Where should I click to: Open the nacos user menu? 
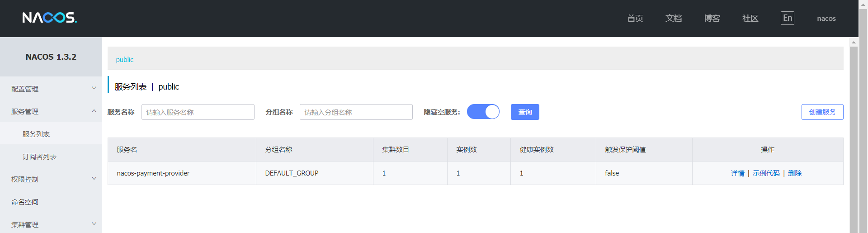(826, 19)
